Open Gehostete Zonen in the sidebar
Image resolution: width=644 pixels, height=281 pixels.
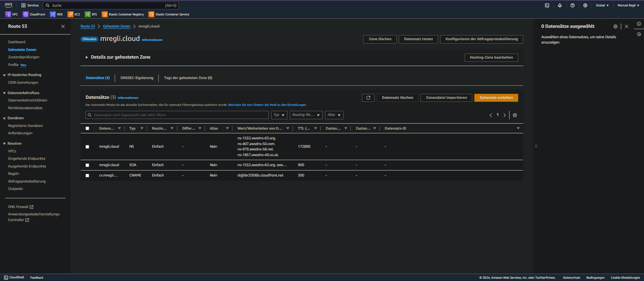(22, 50)
